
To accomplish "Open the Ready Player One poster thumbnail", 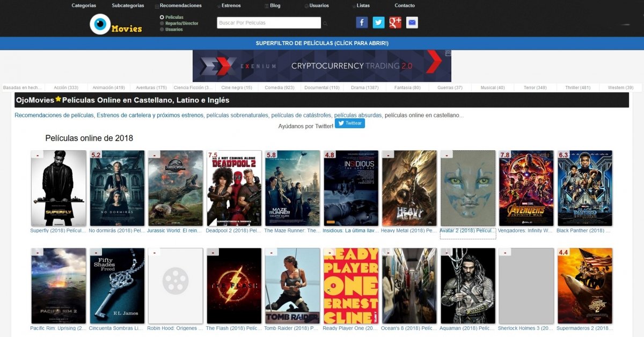I will tap(351, 286).
